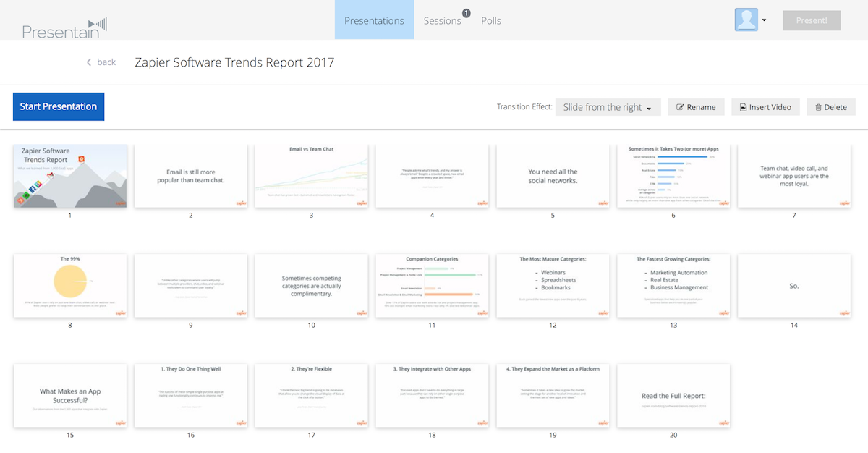Click the Delete button
This screenshot has height=453, width=868.
click(x=831, y=107)
